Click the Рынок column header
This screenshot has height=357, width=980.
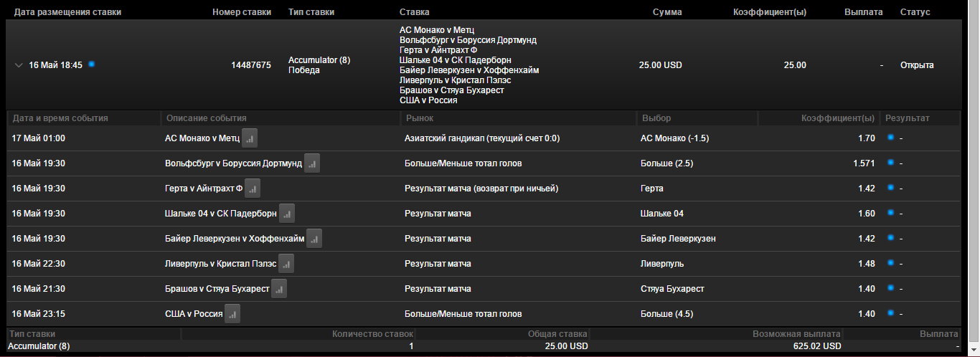point(419,118)
